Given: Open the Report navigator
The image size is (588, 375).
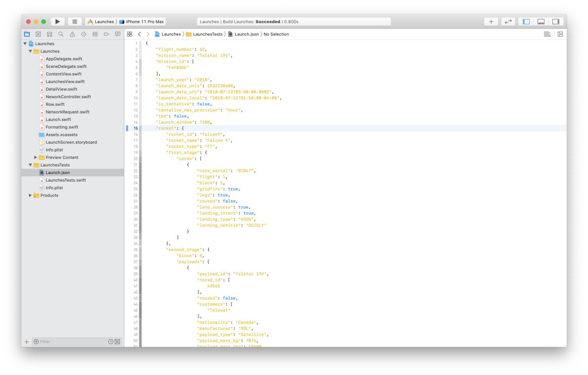Looking at the screenshot, I should point(118,34).
